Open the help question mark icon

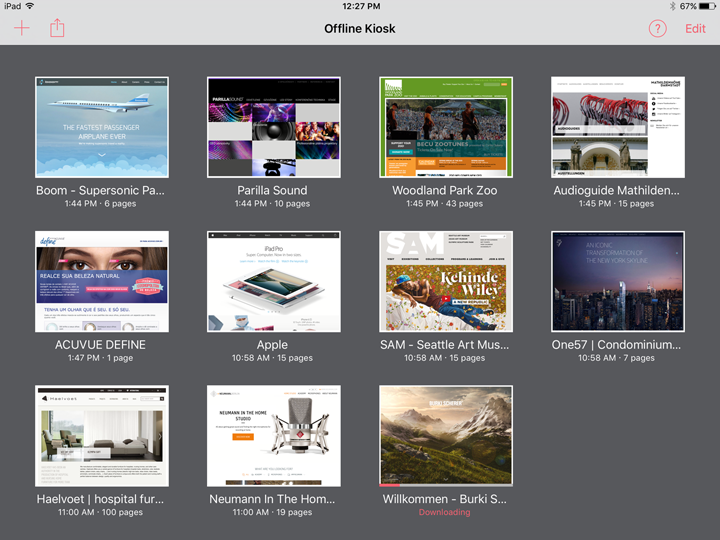tap(658, 29)
